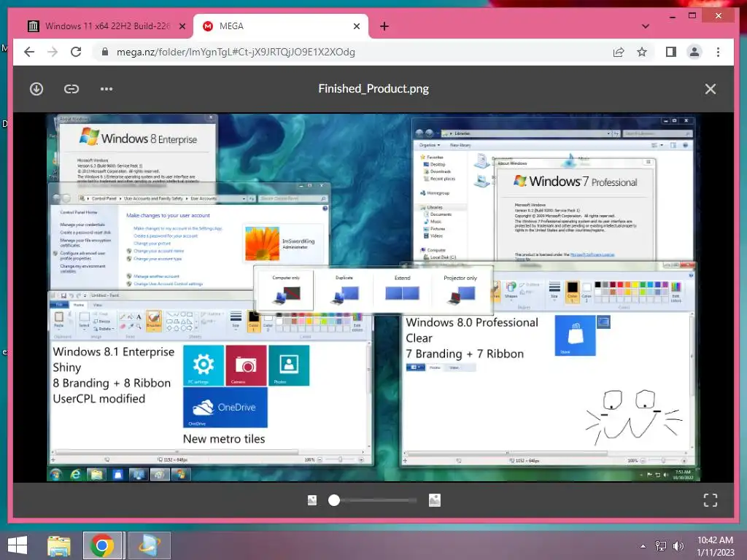Click the Finished_Product.png preview image
The width and height of the screenshot is (747, 560).
coord(373,297)
